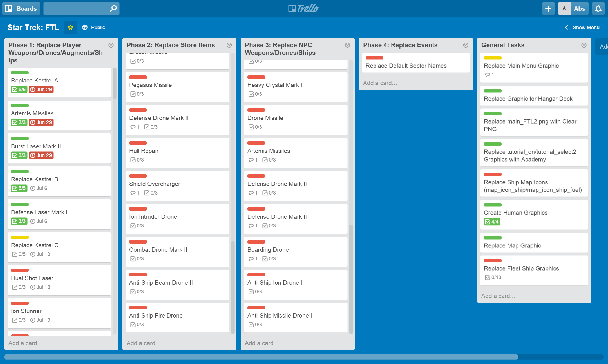Click comment icon on Shield Overcharger

click(x=133, y=193)
